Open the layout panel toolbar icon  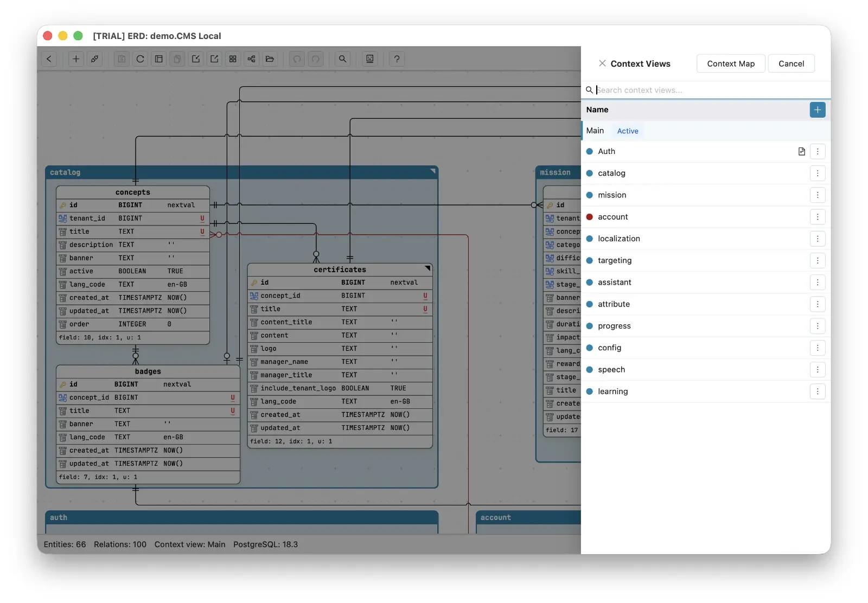[159, 59]
